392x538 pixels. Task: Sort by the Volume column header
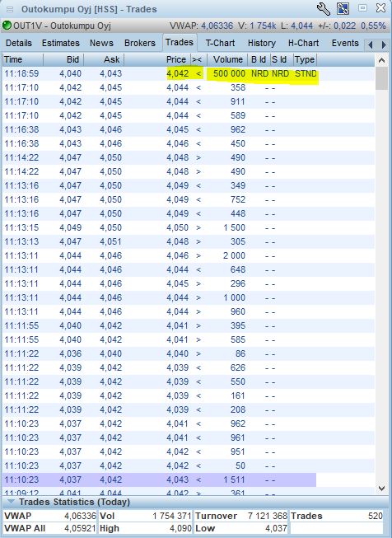226,59
